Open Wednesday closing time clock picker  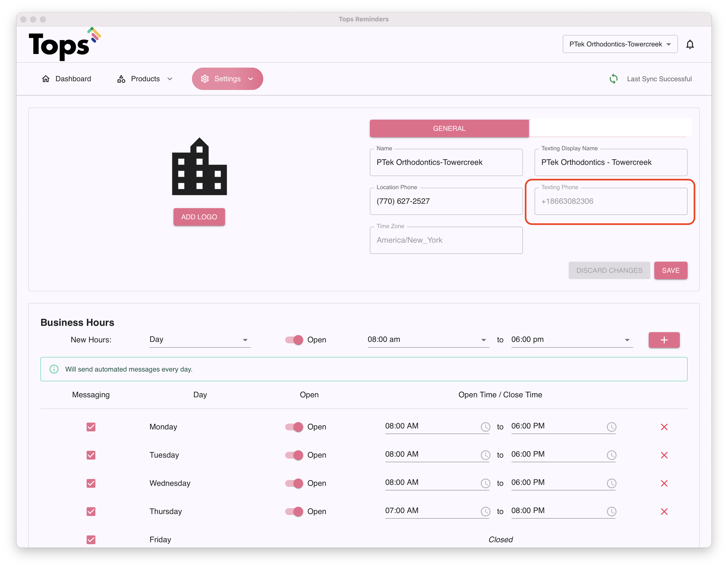pos(611,483)
